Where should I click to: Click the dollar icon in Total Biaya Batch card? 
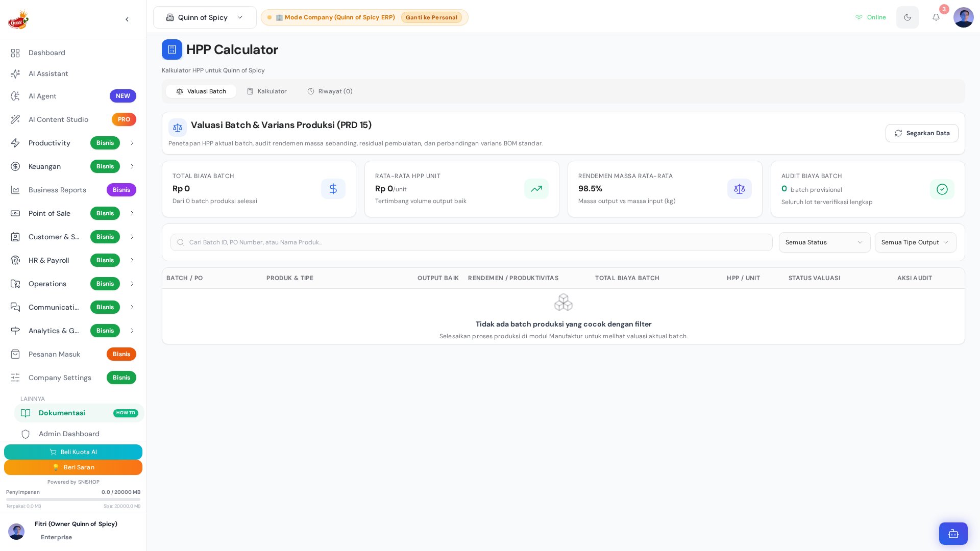tap(333, 189)
